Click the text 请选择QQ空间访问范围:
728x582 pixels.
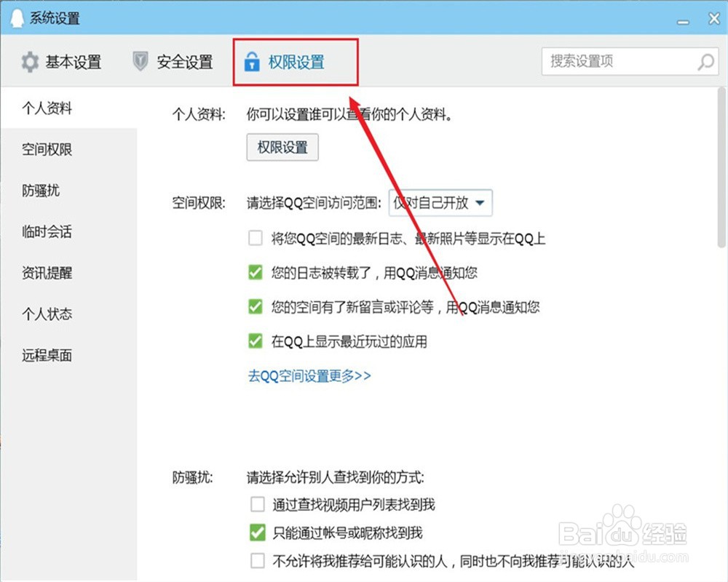pos(314,203)
